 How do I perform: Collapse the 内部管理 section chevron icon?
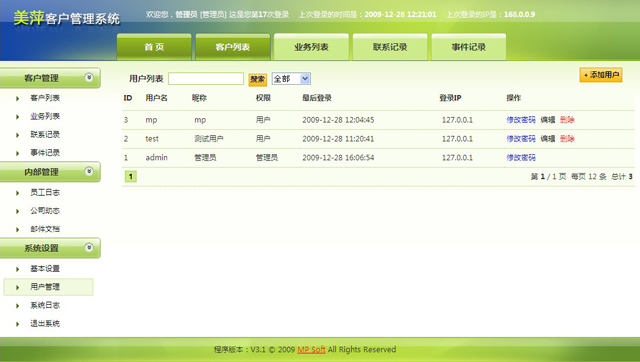(89, 171)
